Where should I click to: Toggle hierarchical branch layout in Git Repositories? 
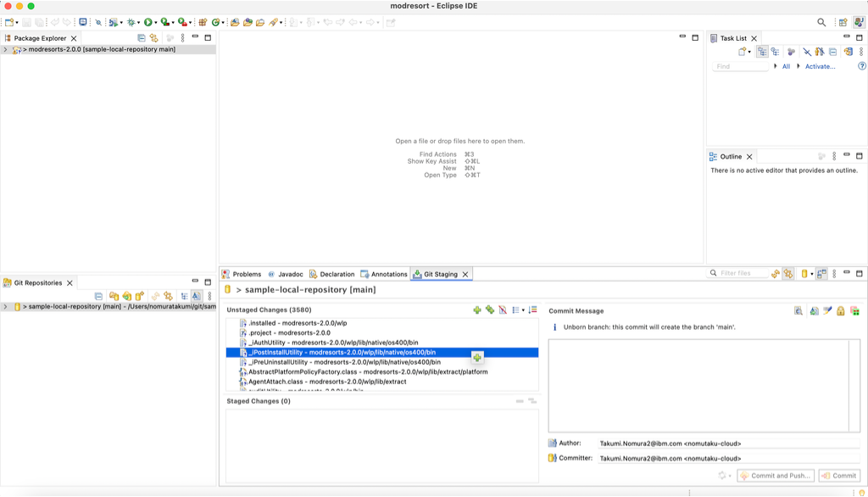pos(184,297)
